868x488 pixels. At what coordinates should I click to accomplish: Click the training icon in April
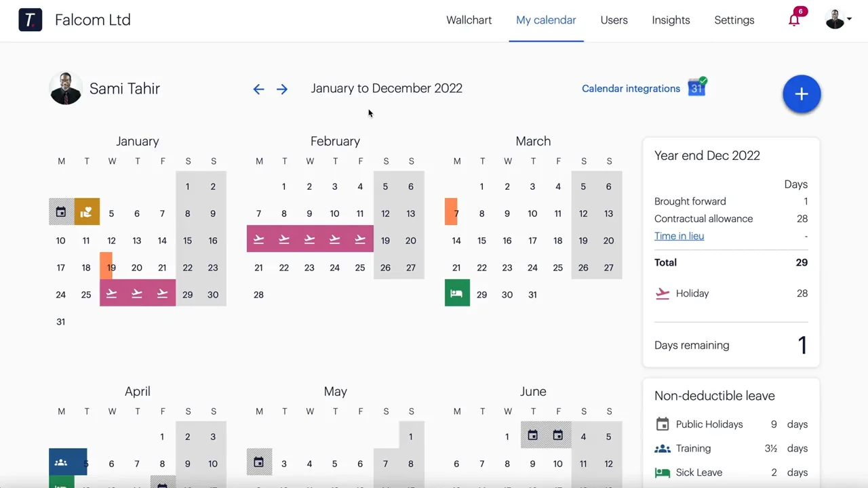(61, 462)
